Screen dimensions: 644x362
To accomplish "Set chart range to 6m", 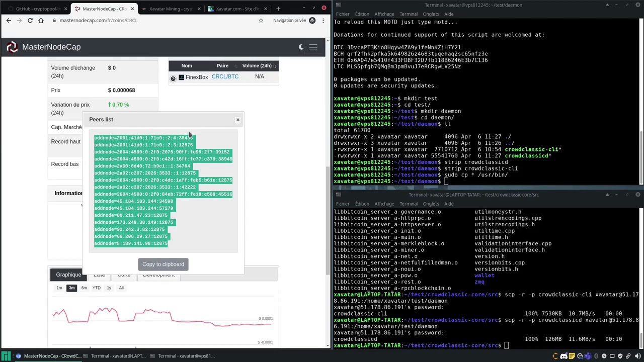I will click(x=84, y=288).
